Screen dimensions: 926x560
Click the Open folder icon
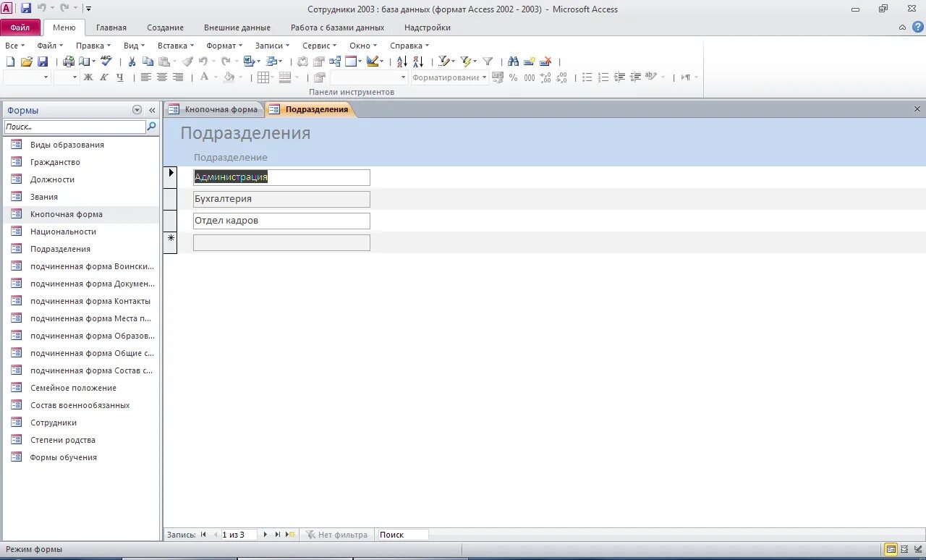point(27,61)
